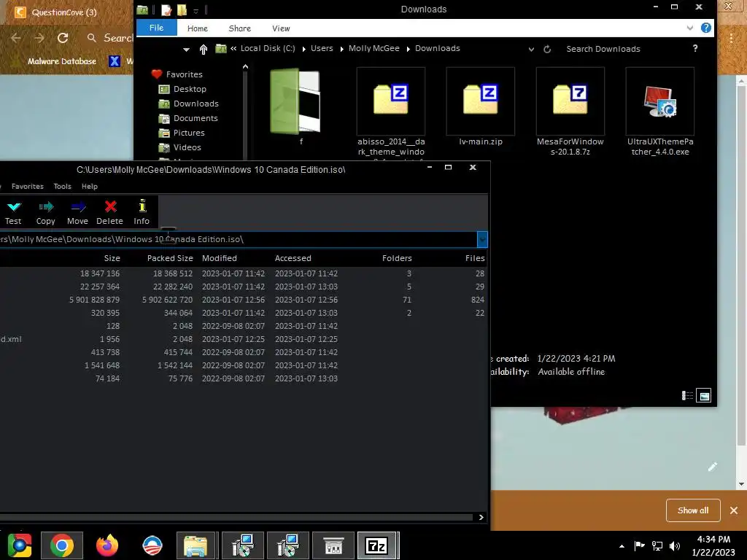
Task: Sort by the Folders column header
Action: [x=397, y=258]
